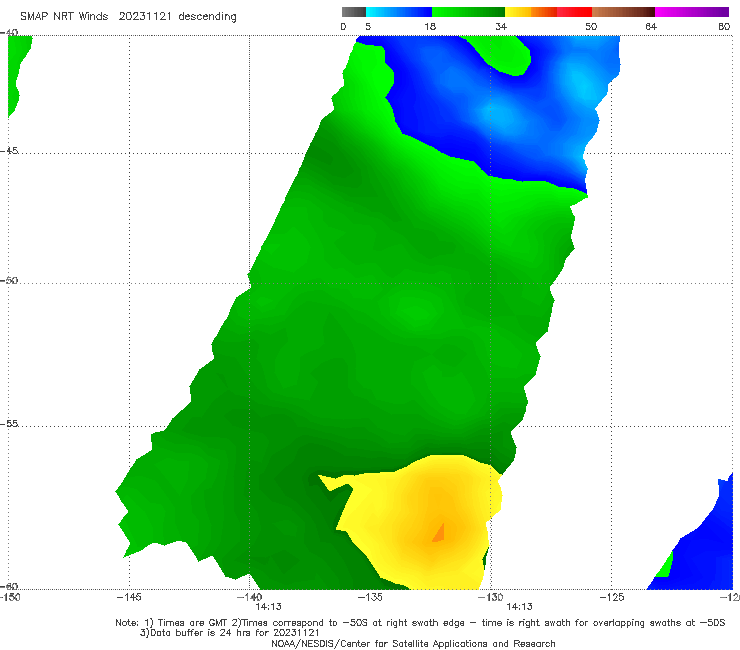Viewport: 740px width, 650px height.
Task: Click the note '3)Data buffer is 24 hrs for 20231121'
Action: (x=229, y=633)
